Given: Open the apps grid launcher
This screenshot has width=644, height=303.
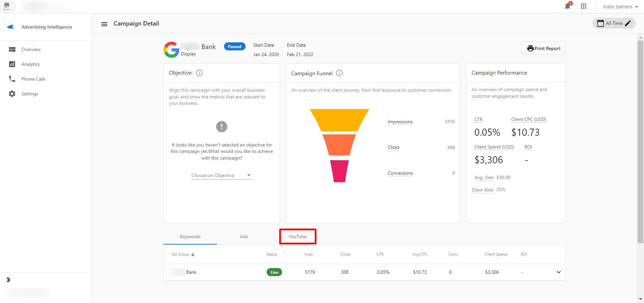Looking at the screenshot, I should 584,6.
